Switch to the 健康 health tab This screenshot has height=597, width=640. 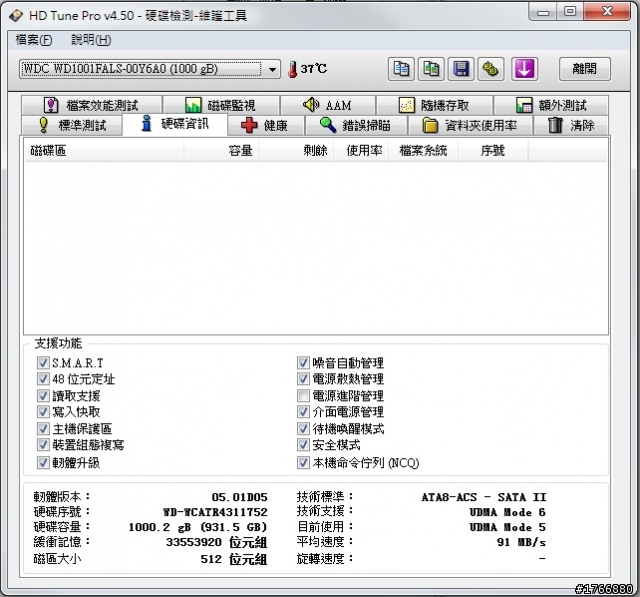point(266,125)
